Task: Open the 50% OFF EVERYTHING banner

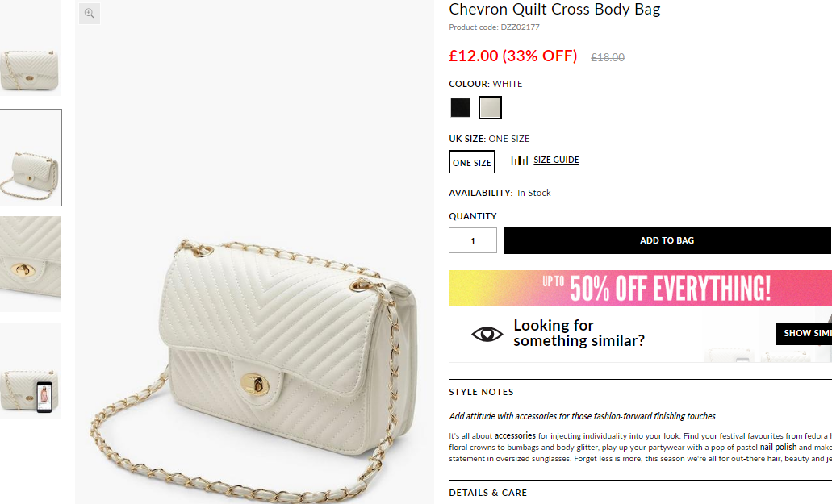Action: [640, 288]
